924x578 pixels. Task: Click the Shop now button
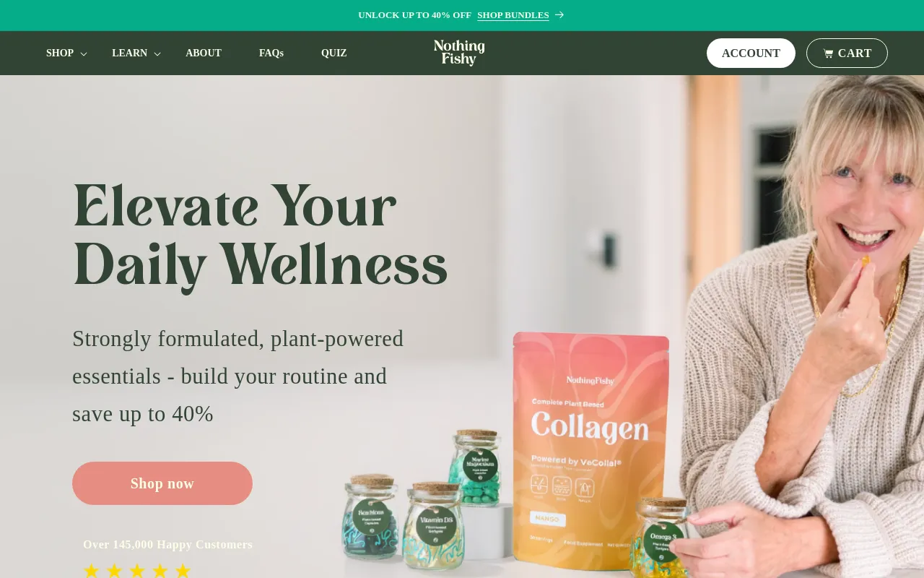(x=162, y=483)
